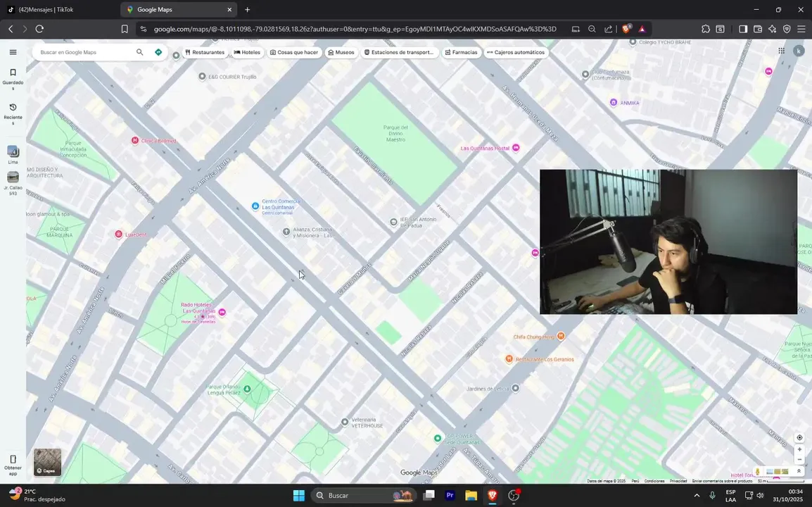Open Brave Rewards triangle icon
This screenshot has height=507, width=812.
point(642,29)
